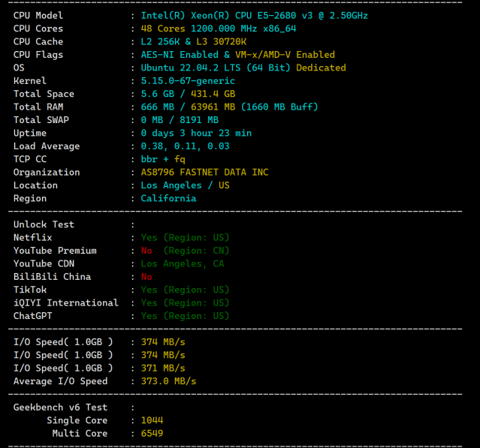Click the Los Angeles / US location text
This screenshot has height=448, width=480.
(186, 185)
